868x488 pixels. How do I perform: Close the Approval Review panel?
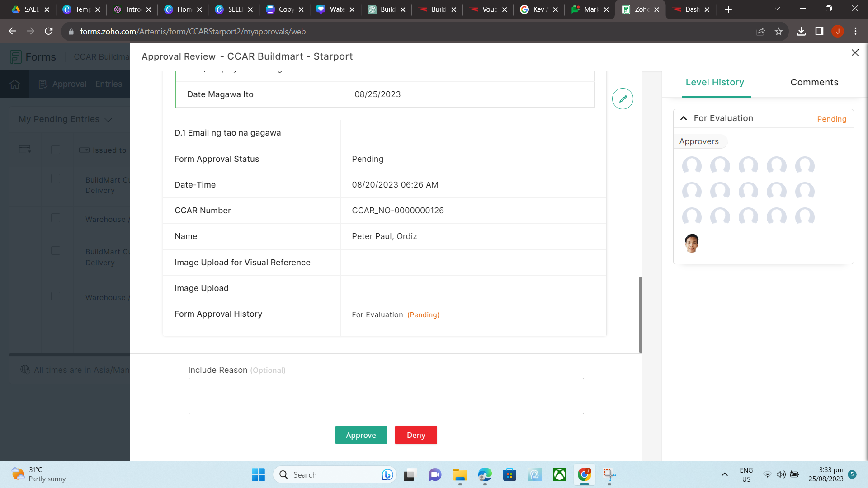point(854,53)
